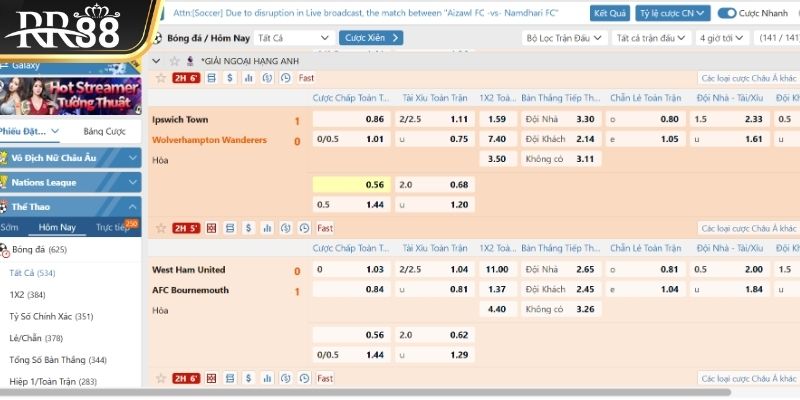Select Wolverhampton 1X2 odds 7.40

497,139
